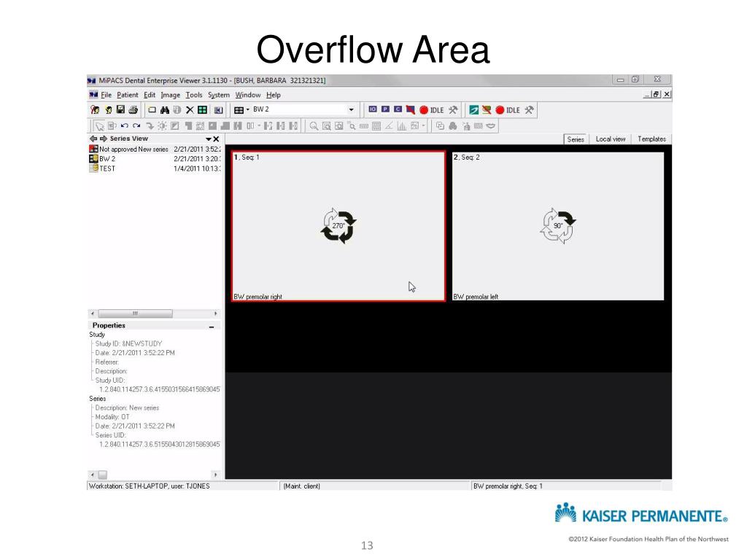747x560 pixels.
Task: Click the second patient head icon
Action: point(108,110)
